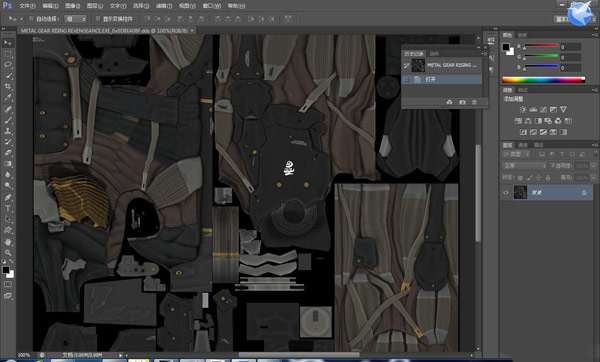
Task: Open the Edit menu
Action: [x=50, y=6]
